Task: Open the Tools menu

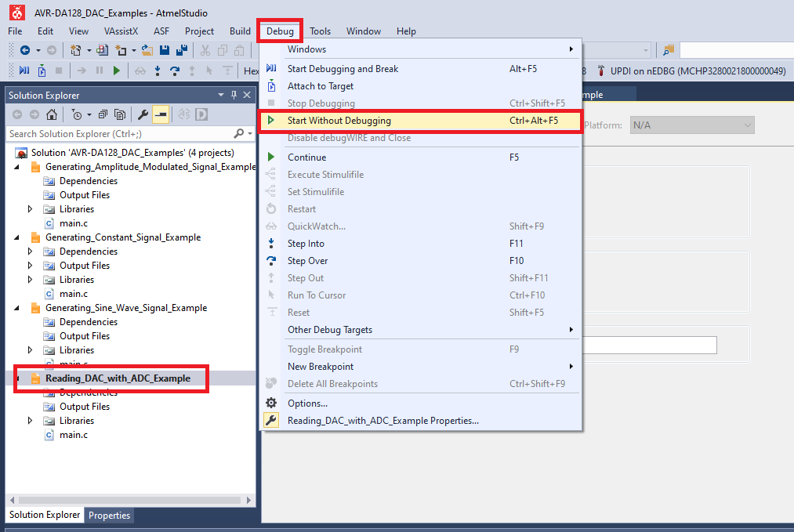Action: coord(320,31)
